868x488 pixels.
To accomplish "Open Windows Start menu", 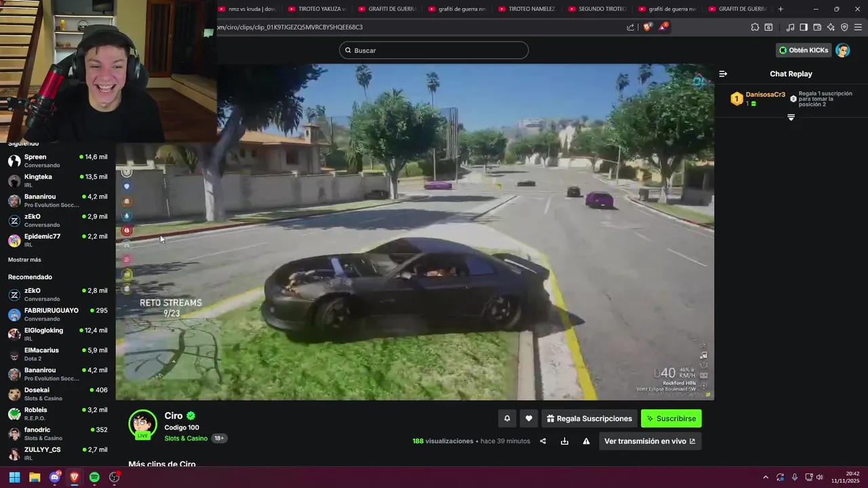I will click(x=14, y=477).
